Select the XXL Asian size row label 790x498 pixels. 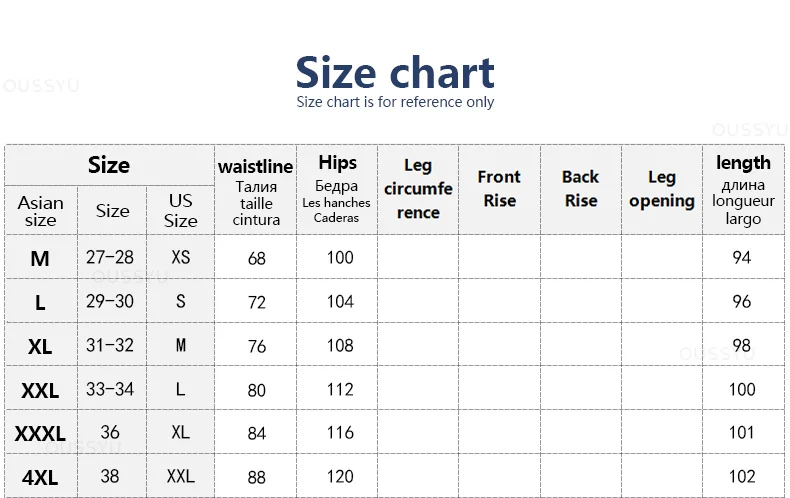40,390
